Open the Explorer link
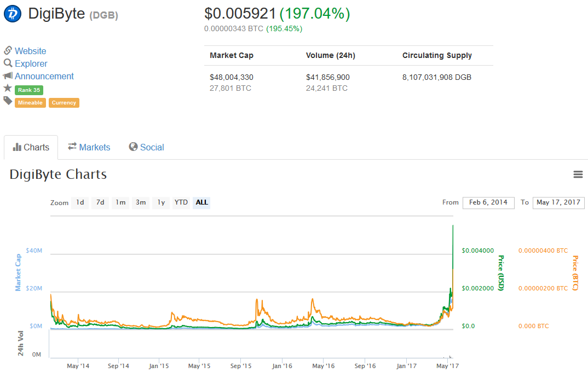 31,63
